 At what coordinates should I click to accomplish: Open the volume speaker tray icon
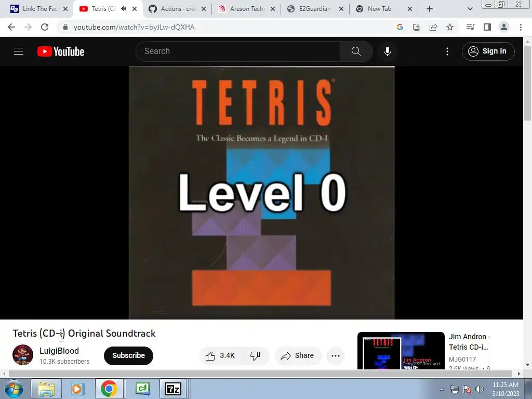[479, 389]
